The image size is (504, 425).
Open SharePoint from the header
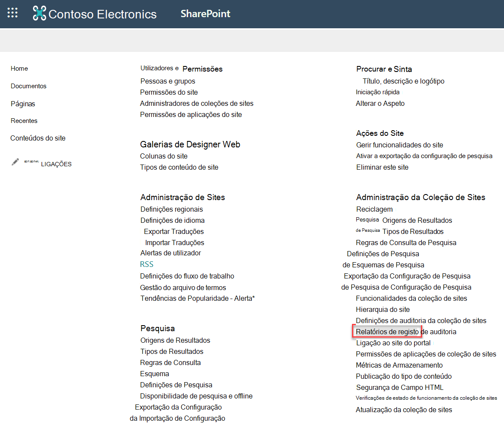click(x=205, y=14)
